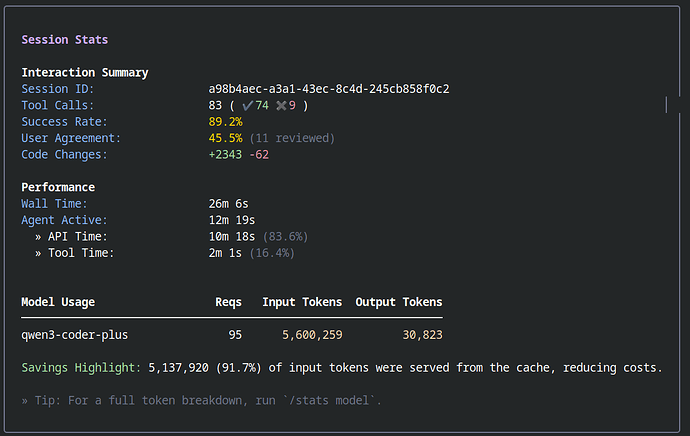Click the Input Tokens column header

point(302,302)
